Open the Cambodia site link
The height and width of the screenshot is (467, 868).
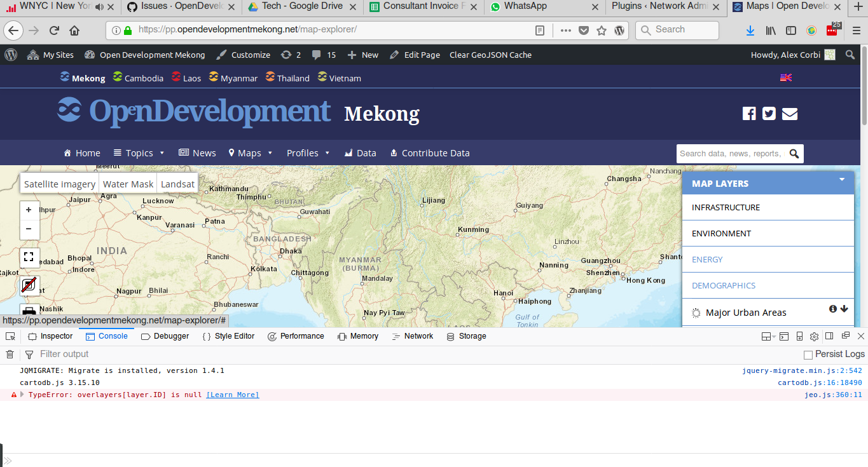(x=138, y=78)
